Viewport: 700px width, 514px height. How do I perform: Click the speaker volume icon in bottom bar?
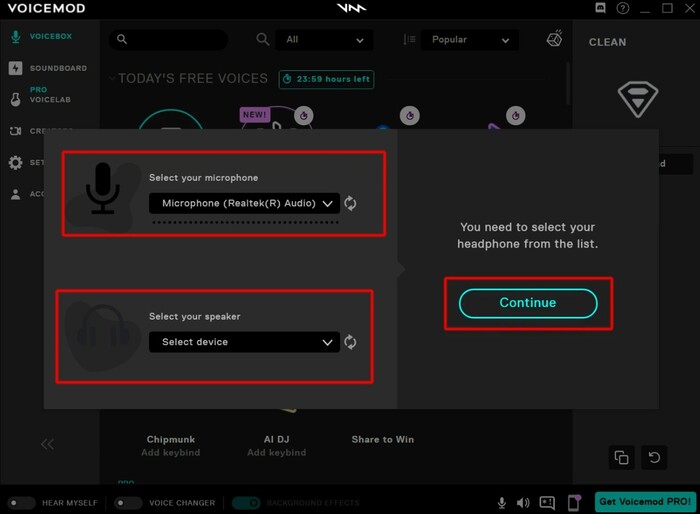[x=523, y=502]
